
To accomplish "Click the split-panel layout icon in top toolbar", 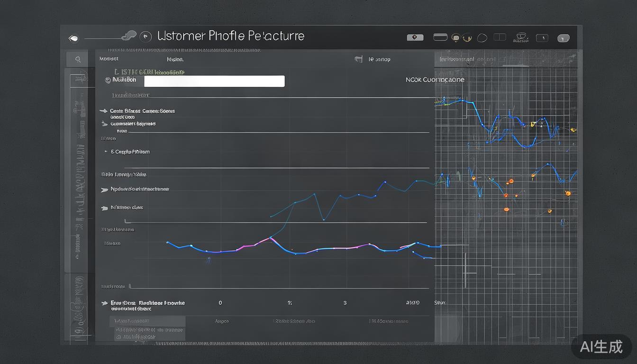I will point(500,37).
